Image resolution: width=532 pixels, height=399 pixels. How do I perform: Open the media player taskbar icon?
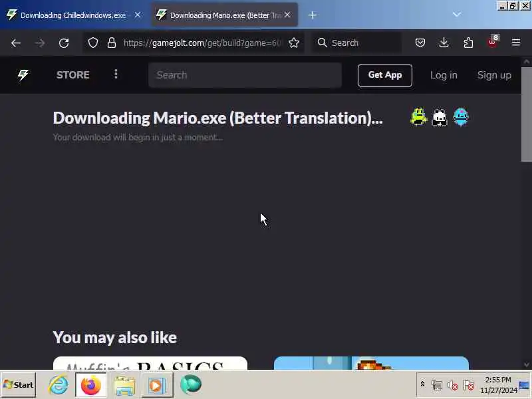tap(157, 385)
